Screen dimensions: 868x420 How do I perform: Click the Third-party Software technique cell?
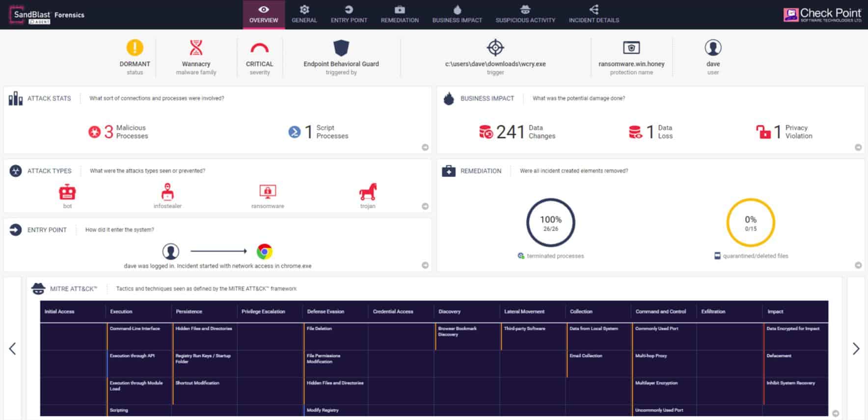pos(533,336)
